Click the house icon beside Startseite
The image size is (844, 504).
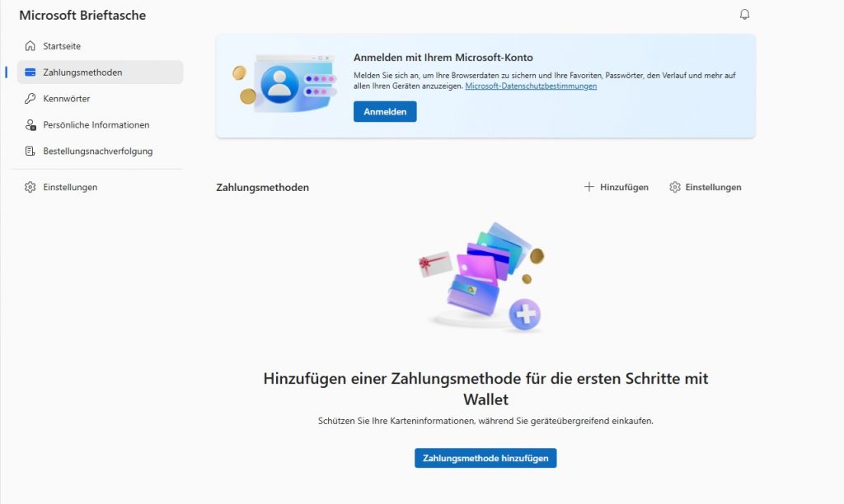point(30,46)
